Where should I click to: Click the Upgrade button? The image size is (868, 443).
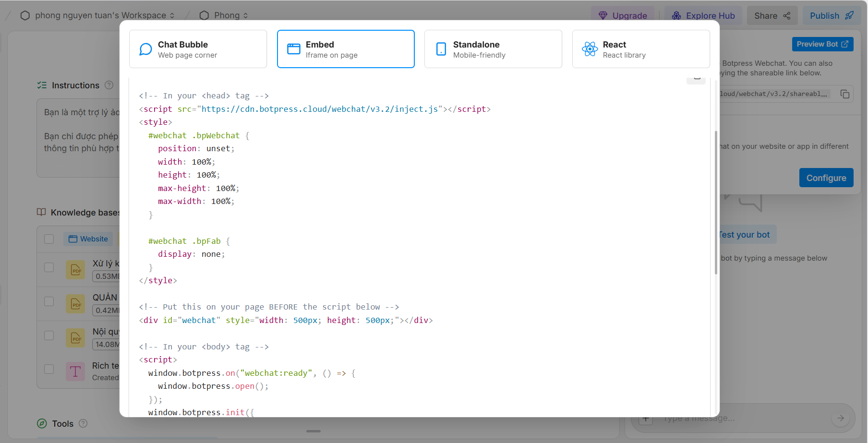pos(622,15)
